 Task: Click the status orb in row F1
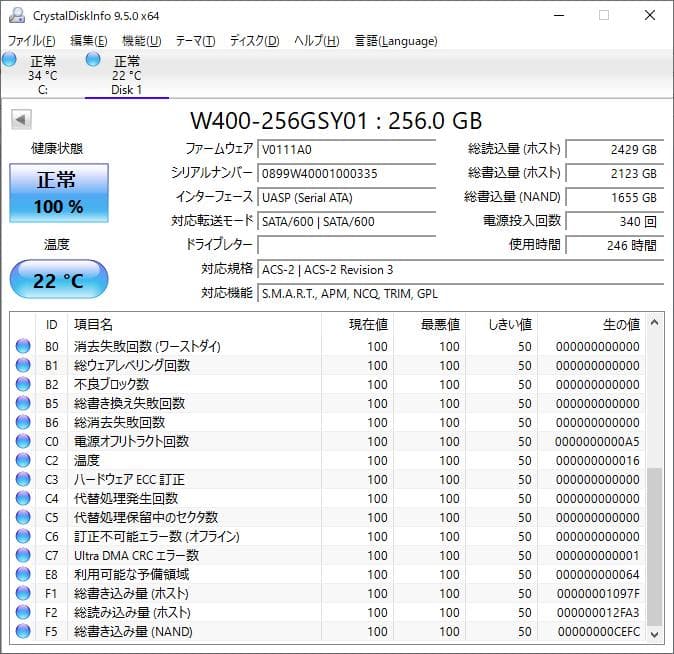coord(23,593)
